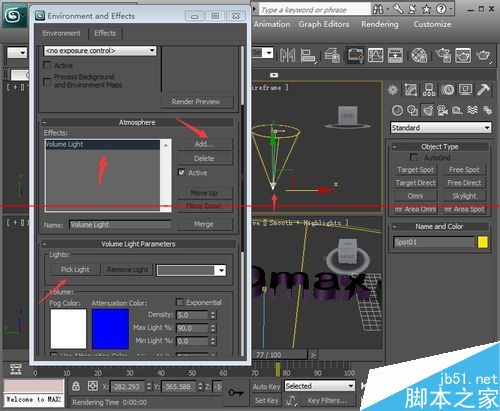This screenshot has width=500, height=411.
Task: Enable the exposure control Active checkbox
Action: click(x=47, y=65)
